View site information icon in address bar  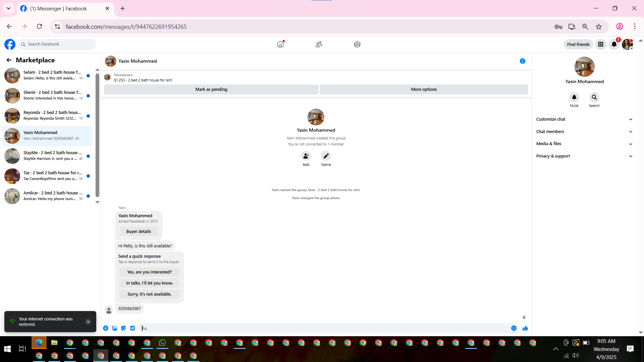coord(58,26)
